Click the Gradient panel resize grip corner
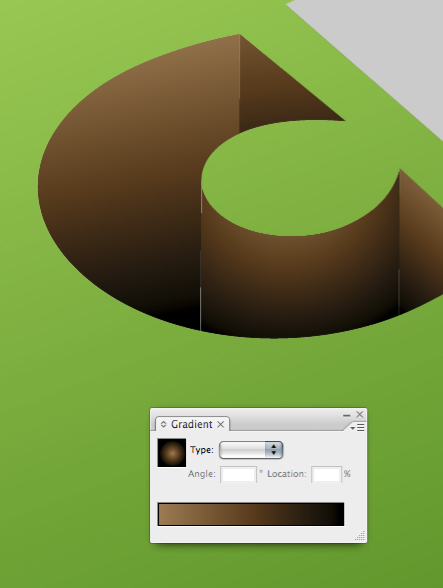 pyautogui.click(x=360, y=536)
